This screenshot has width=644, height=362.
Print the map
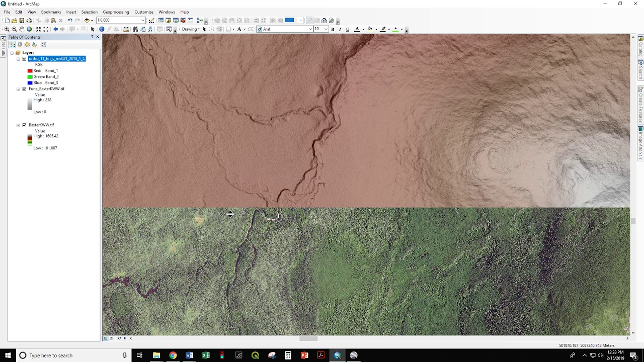[x=29, y=20]
